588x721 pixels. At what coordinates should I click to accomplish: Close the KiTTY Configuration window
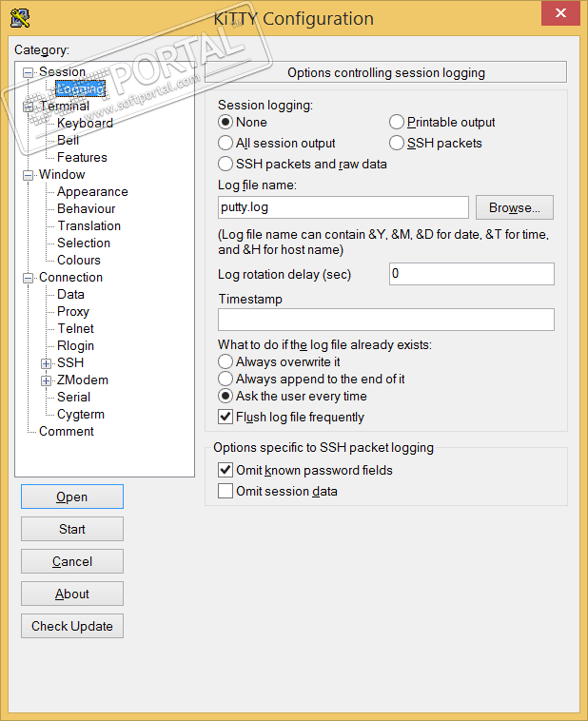pyautogui.click(x=560, y=13)
